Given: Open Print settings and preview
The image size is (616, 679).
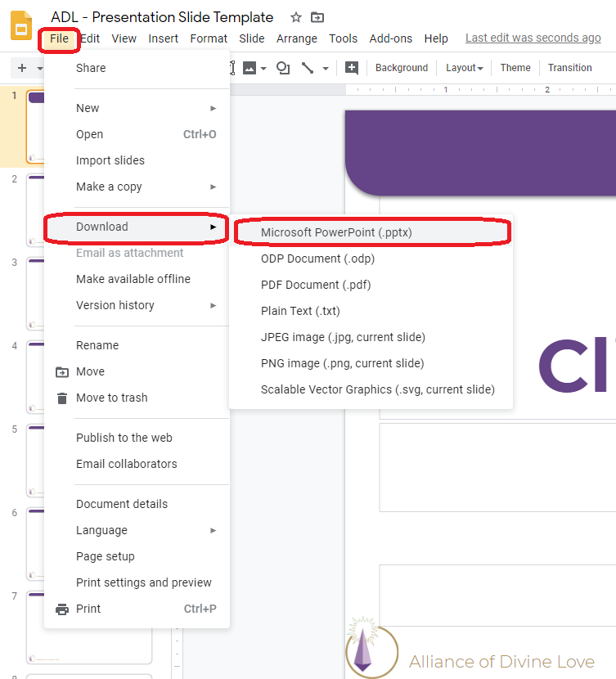Looking at the screenshot, I should point(137,582).
